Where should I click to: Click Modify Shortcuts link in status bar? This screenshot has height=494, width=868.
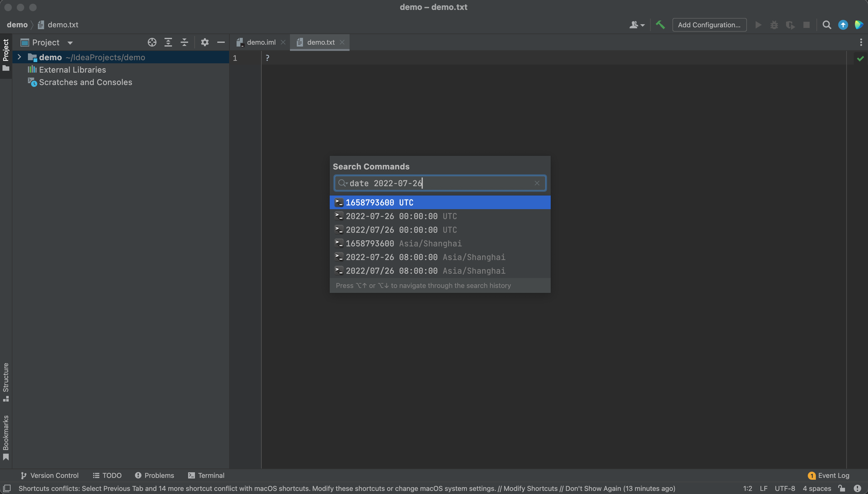click(530, 489)
